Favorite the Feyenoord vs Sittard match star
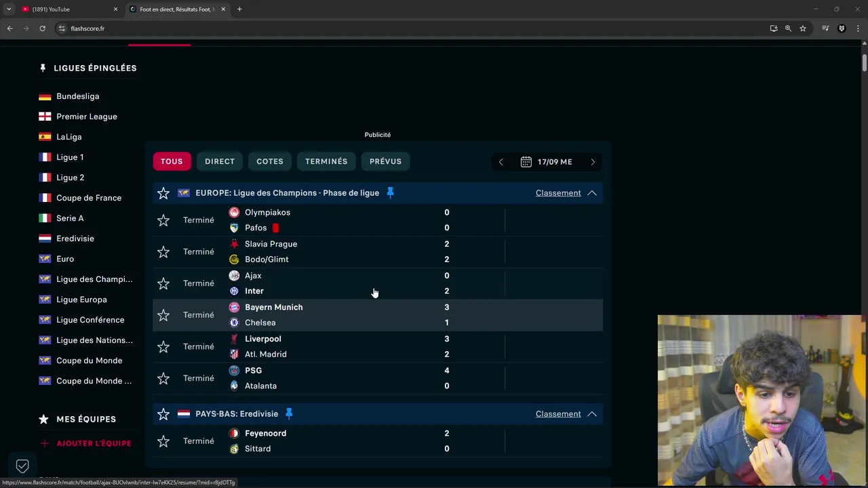Image resolution: width=868 pixels, height=488 pixels. click(163, 441)
